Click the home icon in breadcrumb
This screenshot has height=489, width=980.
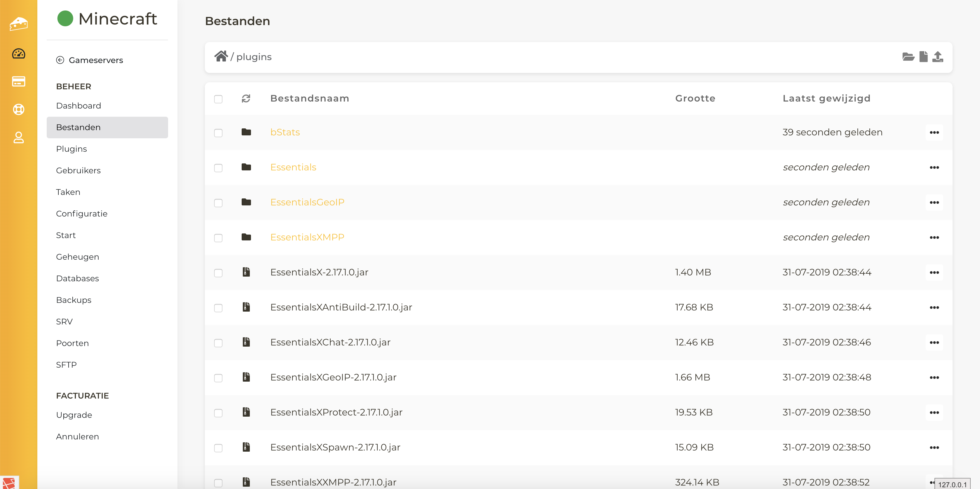click(x=221, y=56)
